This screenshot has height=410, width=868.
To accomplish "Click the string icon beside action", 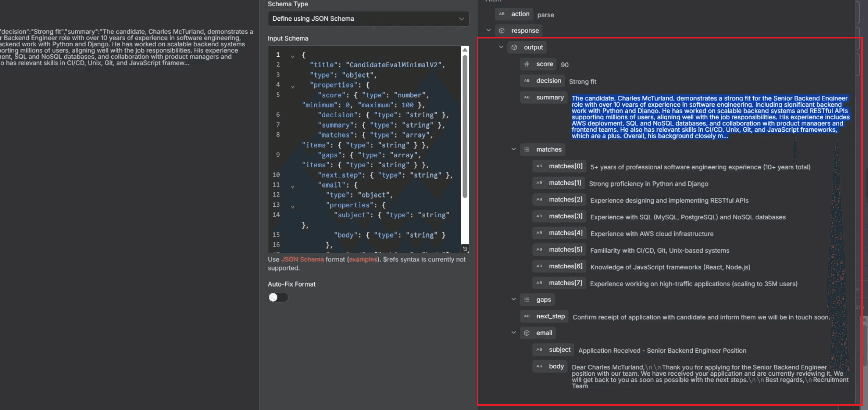I will [x=502, y=14].
